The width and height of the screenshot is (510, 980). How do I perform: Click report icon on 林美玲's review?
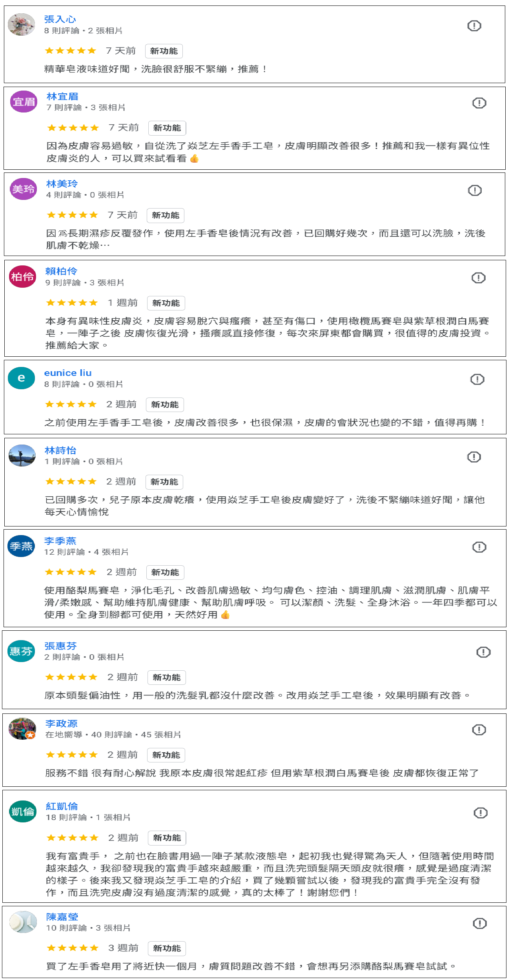(475, 191)
